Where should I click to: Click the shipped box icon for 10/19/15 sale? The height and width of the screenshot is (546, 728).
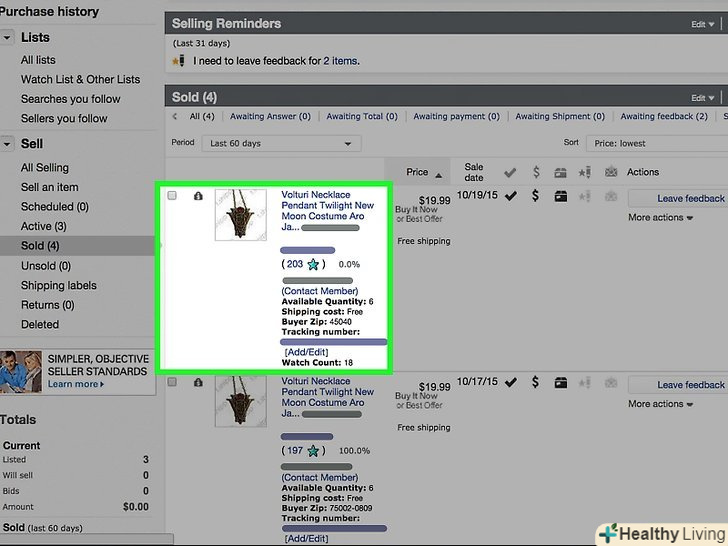click(x=561, y=196)
